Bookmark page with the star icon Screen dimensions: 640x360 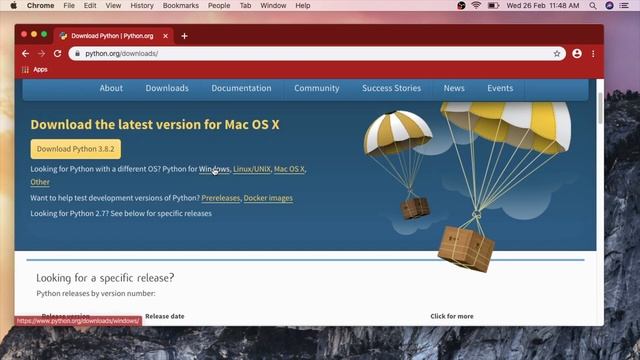tap(557, 53)
